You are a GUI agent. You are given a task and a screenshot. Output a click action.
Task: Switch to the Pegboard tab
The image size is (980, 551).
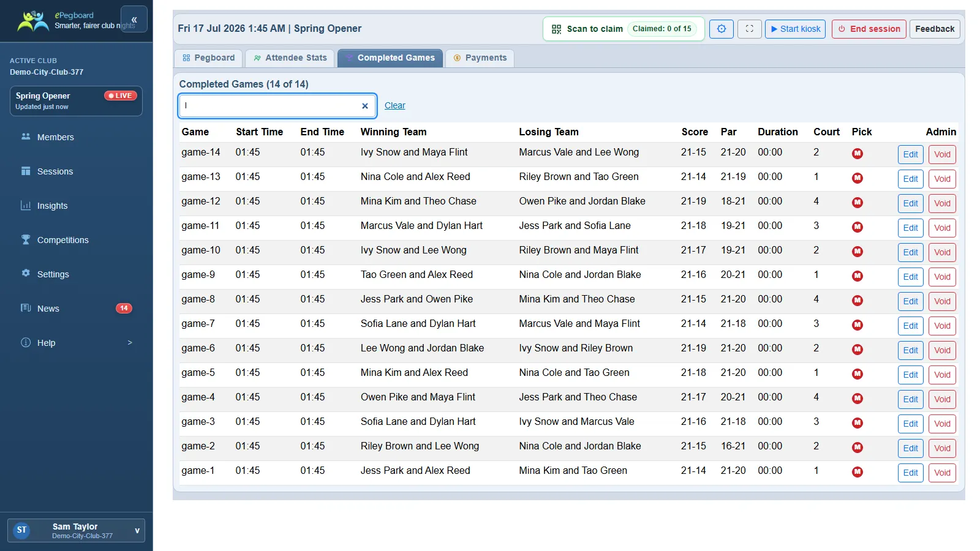click(209, 58)
